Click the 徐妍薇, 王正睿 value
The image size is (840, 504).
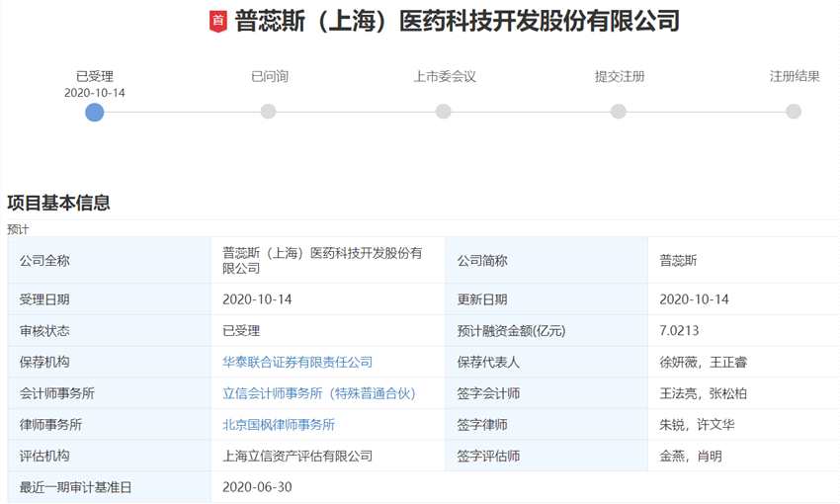point(703,362)
